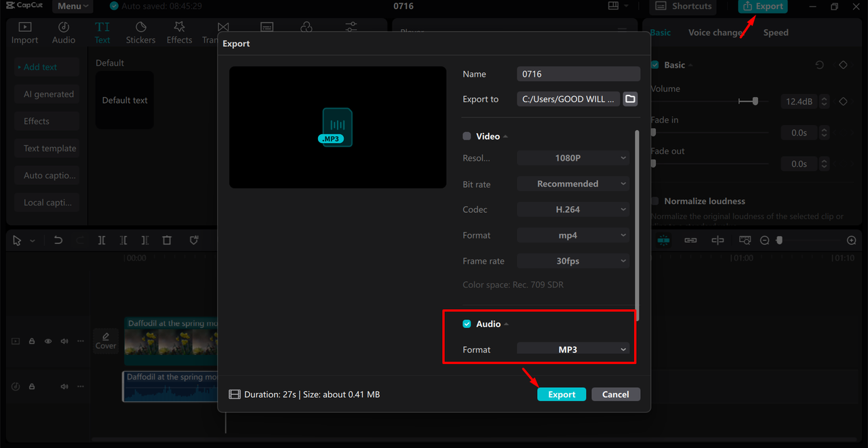Select the Effects item in text sidebar
Screen dimensions: 868x448
point(47,121)
